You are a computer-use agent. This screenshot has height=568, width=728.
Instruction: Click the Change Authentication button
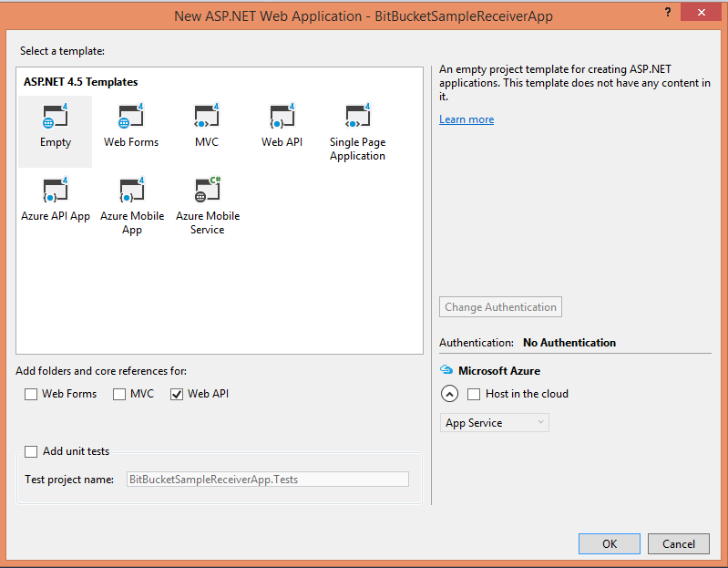tap(500, 307)
